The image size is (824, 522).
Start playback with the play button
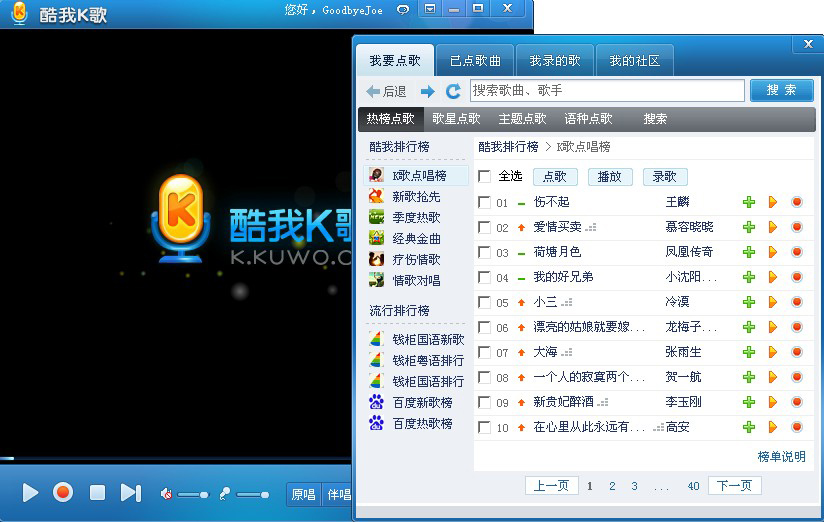(30, 493)
